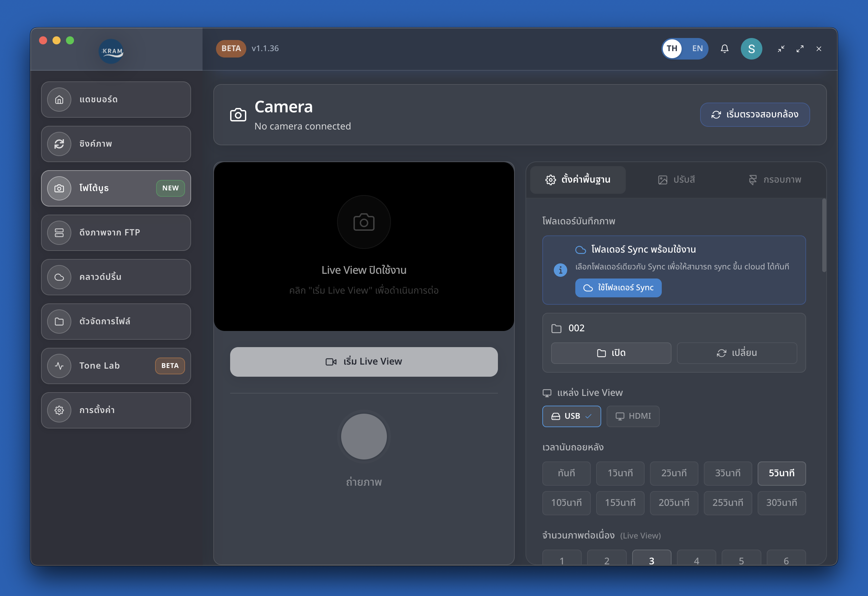Open ซิงค์ภาพ sync sidebar item

click(x=116, y=144)
